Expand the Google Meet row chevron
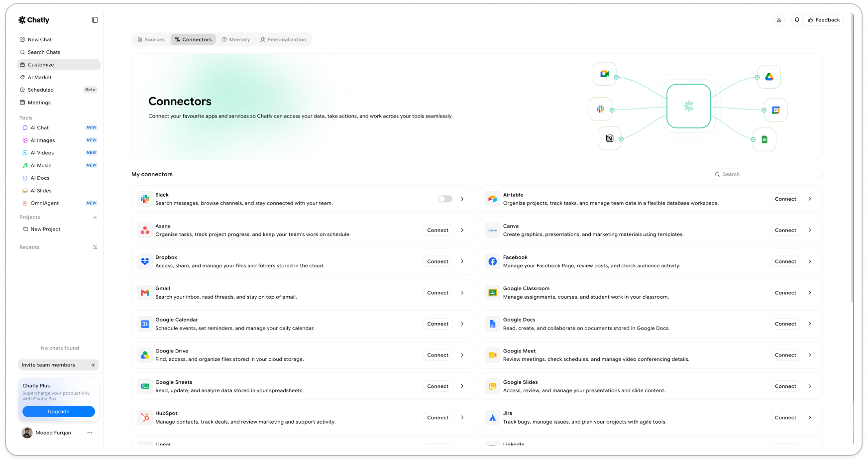868x463 pixels. (810, 355)
